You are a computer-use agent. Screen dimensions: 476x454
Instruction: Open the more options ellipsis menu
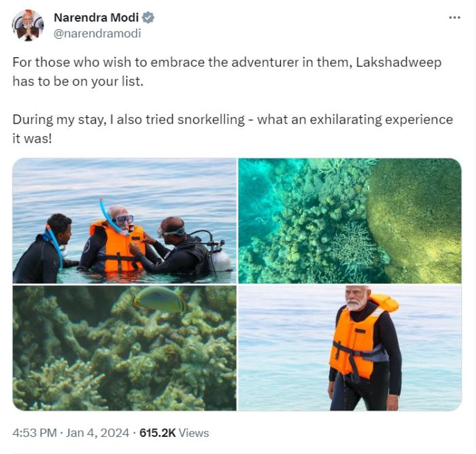[455, 18]
